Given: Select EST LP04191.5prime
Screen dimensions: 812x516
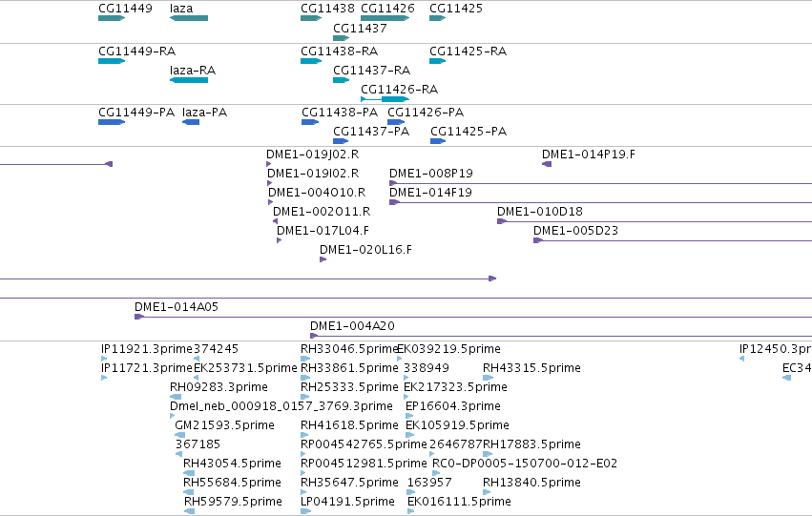Looking at the screenshot, I should tap(306, 511).
